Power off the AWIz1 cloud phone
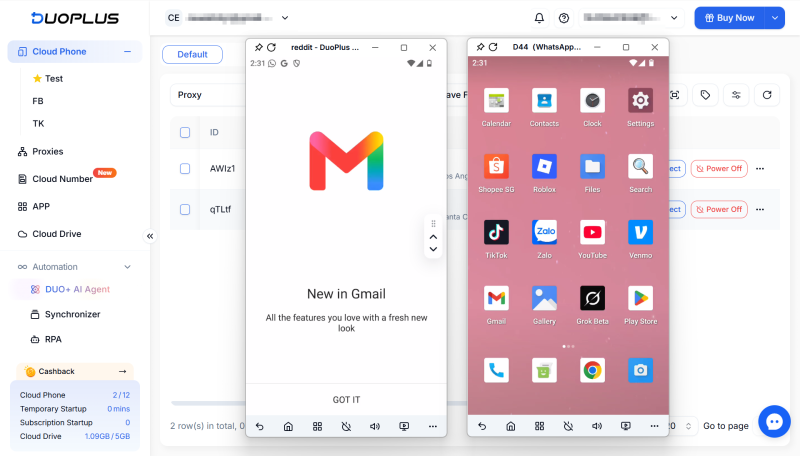 [x=719, y=169]
